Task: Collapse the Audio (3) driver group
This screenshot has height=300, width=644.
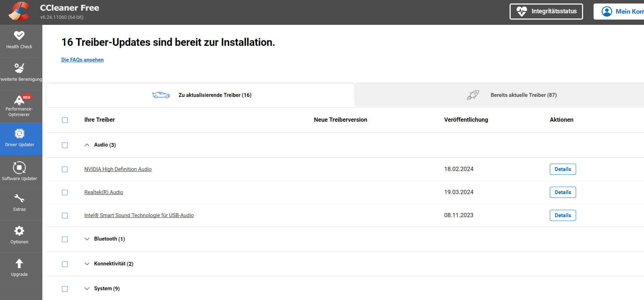Action: [87, 145]
